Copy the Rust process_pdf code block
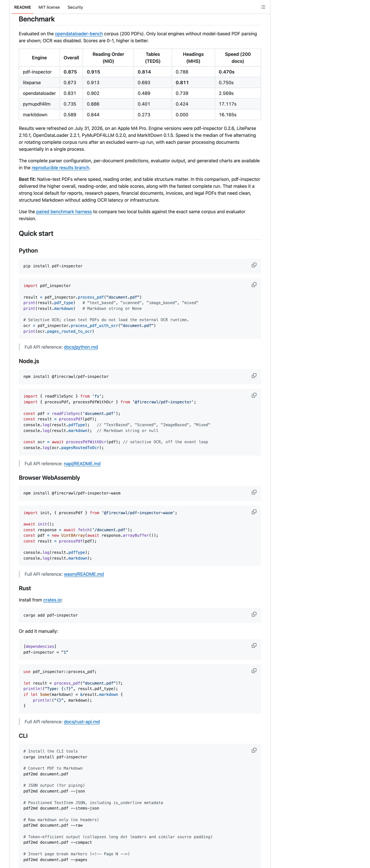The height and width of the screenshot is (868, 370). (x=254, y=671)
